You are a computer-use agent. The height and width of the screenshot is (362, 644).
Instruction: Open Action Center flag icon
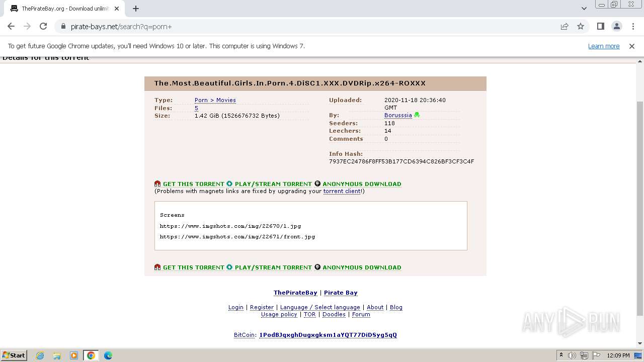pos(596,355)
